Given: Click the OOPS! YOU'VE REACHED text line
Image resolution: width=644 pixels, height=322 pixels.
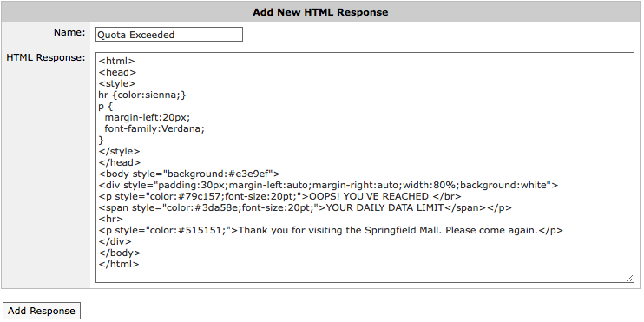Looking at the screenshot, I should [280, 196].
